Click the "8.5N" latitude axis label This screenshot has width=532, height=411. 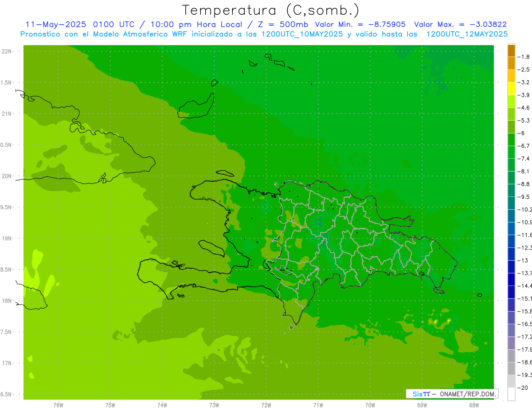[x=6, y=270]
